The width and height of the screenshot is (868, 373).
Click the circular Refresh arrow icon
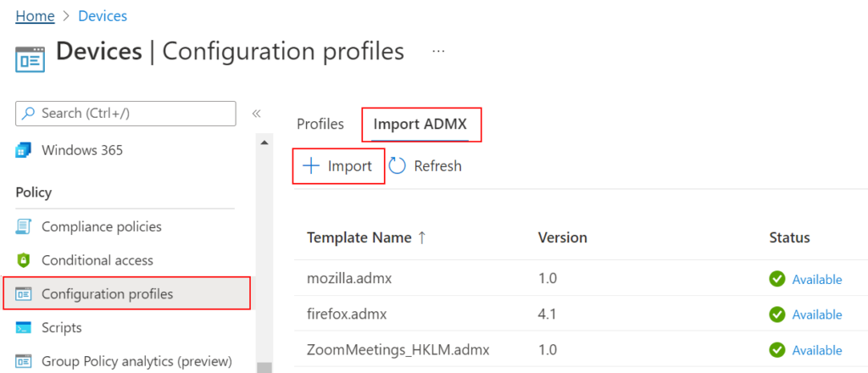[397, 166]
